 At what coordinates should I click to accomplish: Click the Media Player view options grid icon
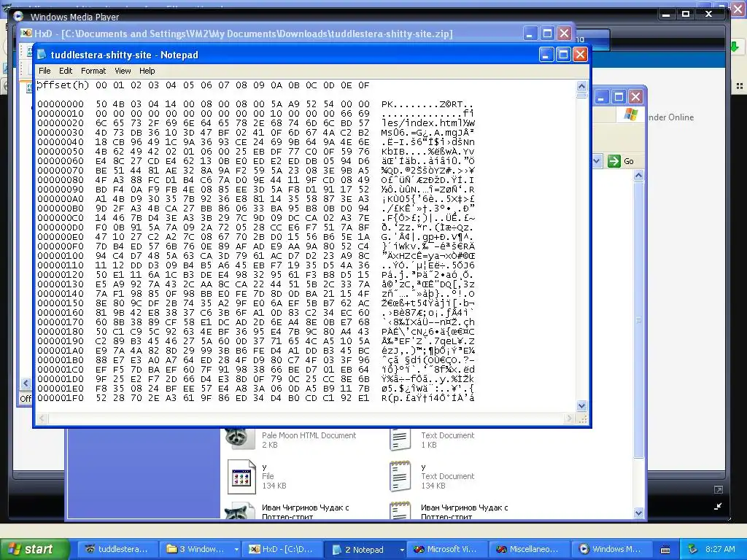[x=740, y=86]
